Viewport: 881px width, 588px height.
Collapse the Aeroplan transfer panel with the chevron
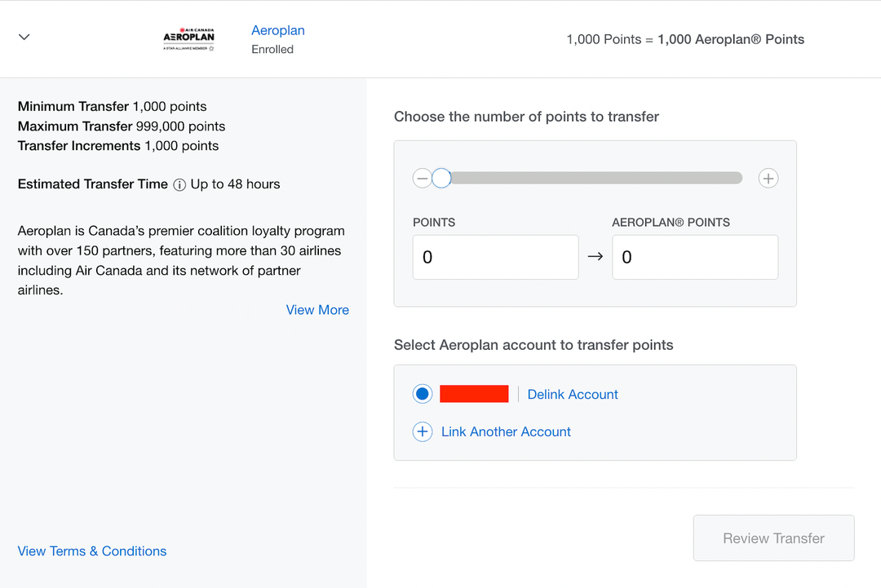click(24, 37)
